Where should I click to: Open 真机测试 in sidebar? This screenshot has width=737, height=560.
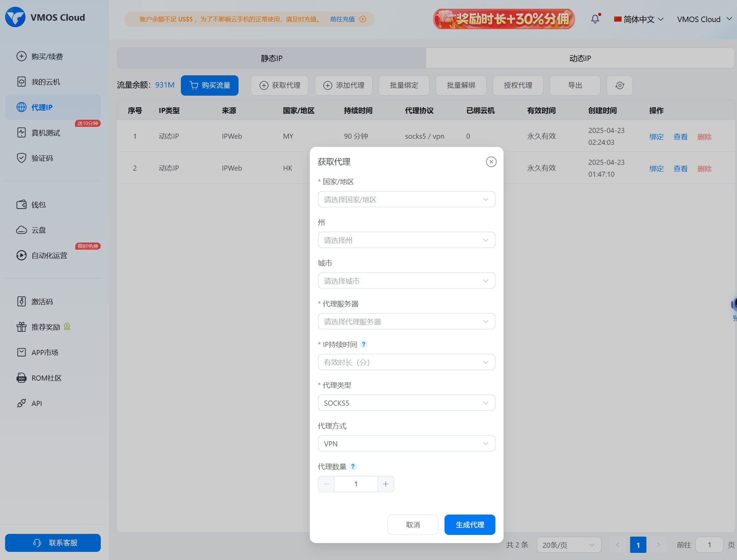coord(53,133)
